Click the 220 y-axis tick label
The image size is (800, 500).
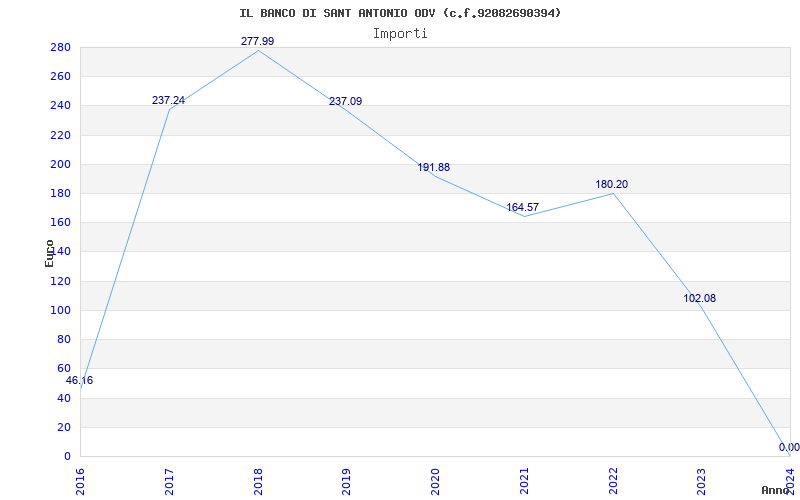[x=60, y=136]
